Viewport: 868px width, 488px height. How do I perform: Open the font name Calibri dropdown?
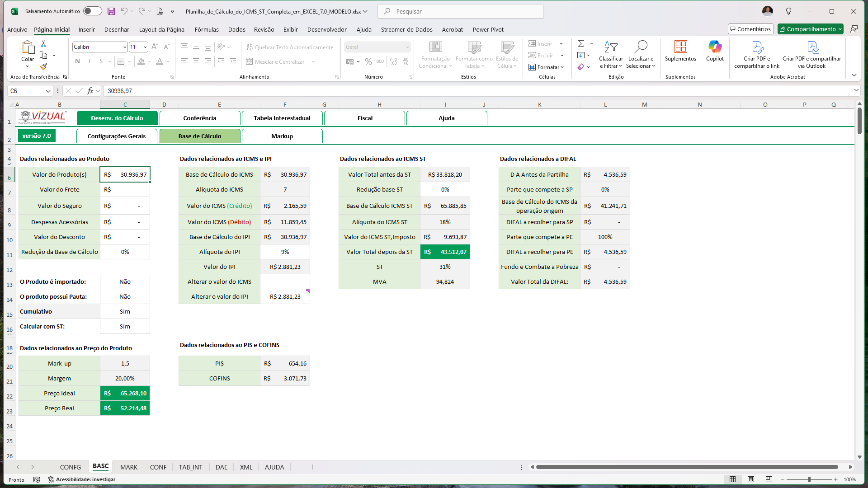[x=125, y=47]
